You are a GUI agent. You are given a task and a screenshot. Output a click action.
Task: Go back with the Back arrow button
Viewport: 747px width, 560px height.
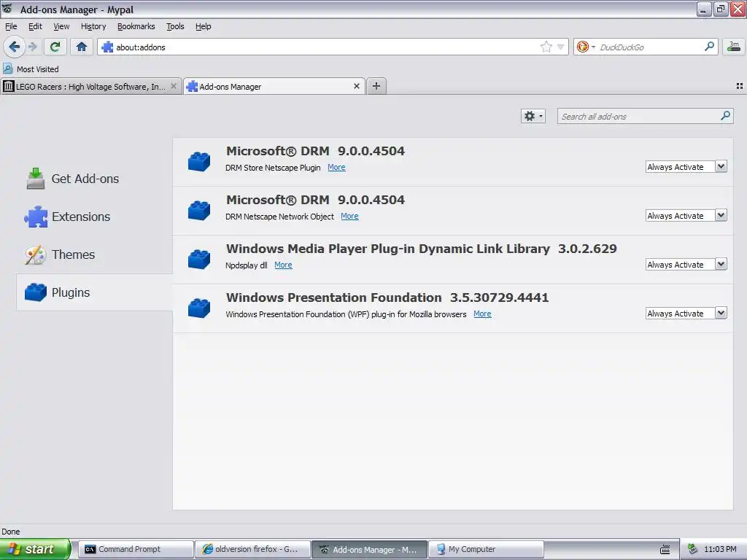(x=15, y=47)
